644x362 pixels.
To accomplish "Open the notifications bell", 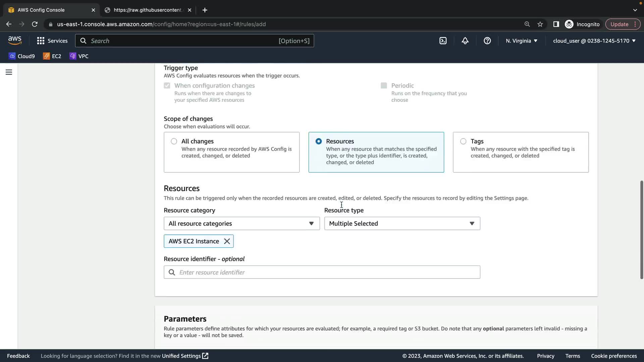I will (x=465, y=41).
